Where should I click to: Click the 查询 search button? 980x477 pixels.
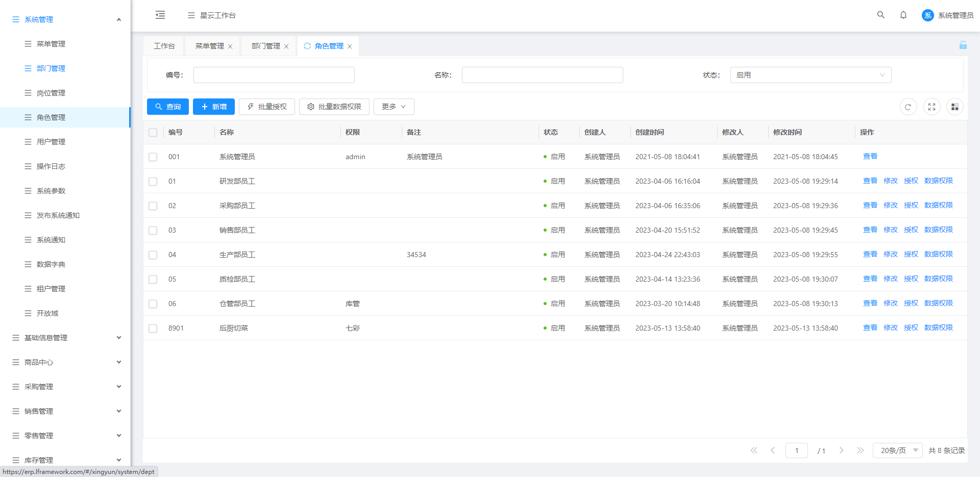pos(168,107)
